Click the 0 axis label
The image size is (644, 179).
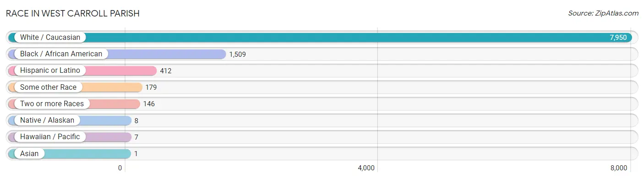(x=120, y=168)
